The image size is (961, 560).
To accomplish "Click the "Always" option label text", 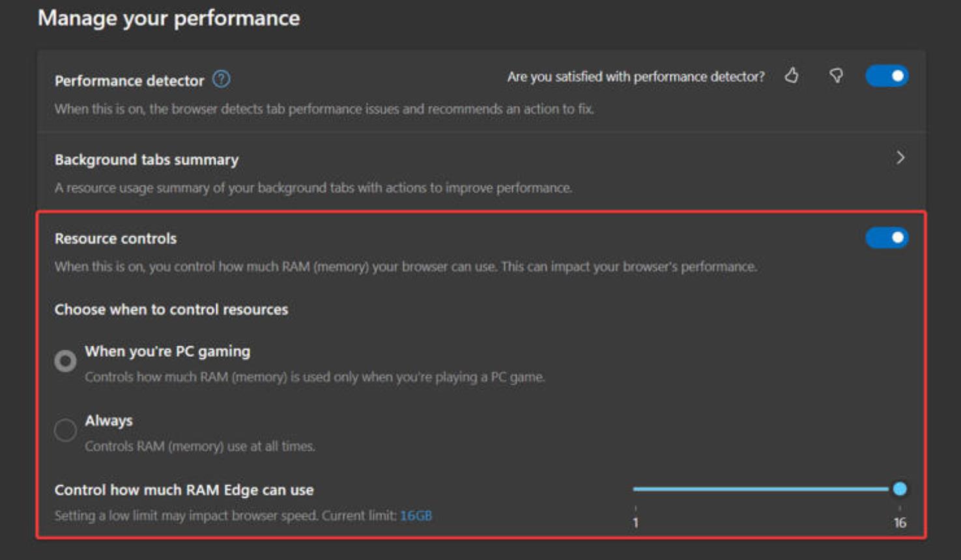I will pos(109,421).
